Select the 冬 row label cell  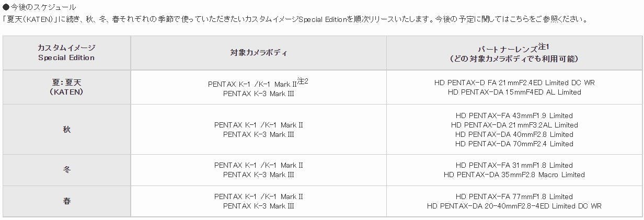66,170
